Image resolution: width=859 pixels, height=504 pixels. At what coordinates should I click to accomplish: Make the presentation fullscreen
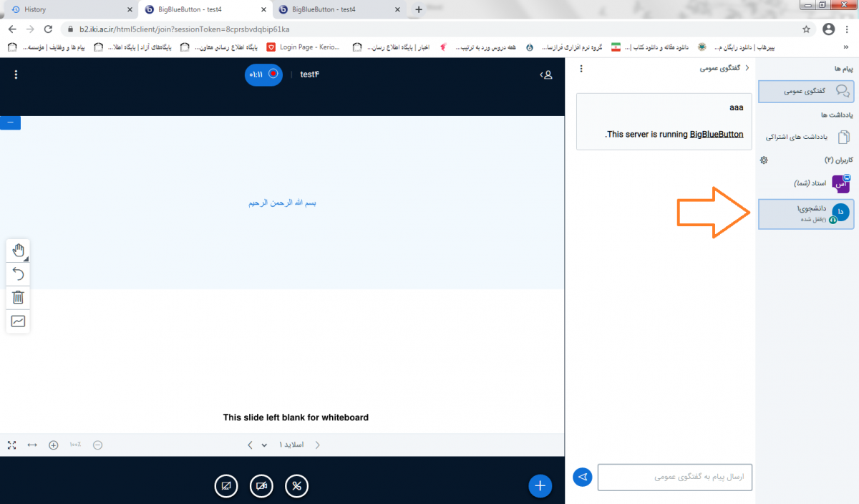point(11,445)
